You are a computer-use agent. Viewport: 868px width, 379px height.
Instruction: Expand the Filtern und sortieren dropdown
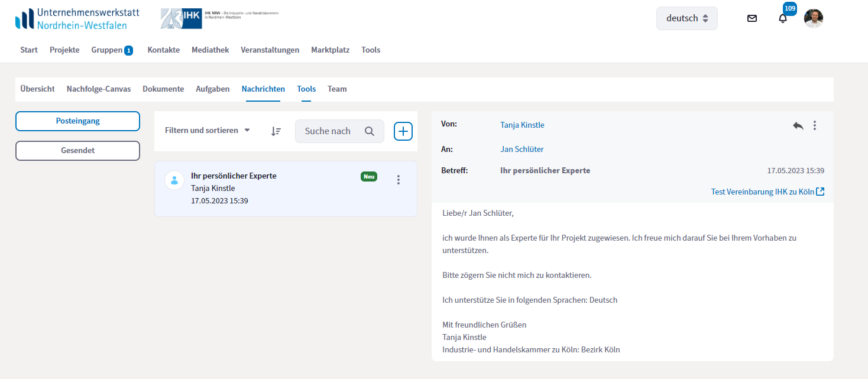[208, 130]
